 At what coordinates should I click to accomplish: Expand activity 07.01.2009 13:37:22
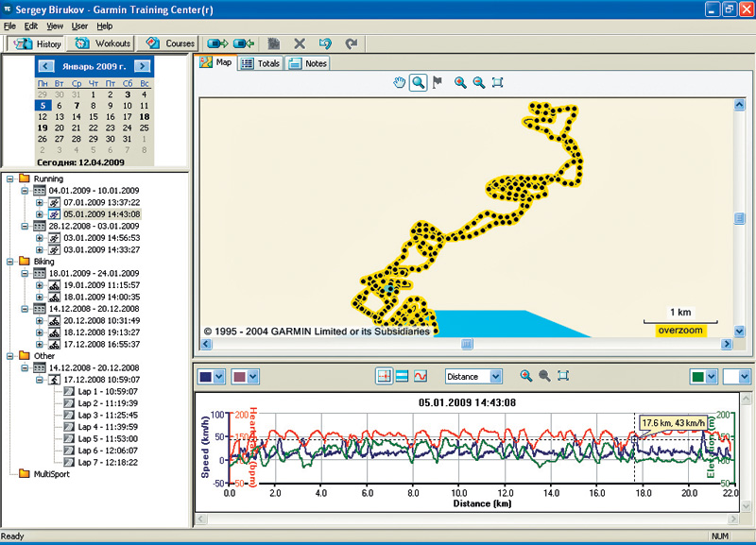coord(40,202)
